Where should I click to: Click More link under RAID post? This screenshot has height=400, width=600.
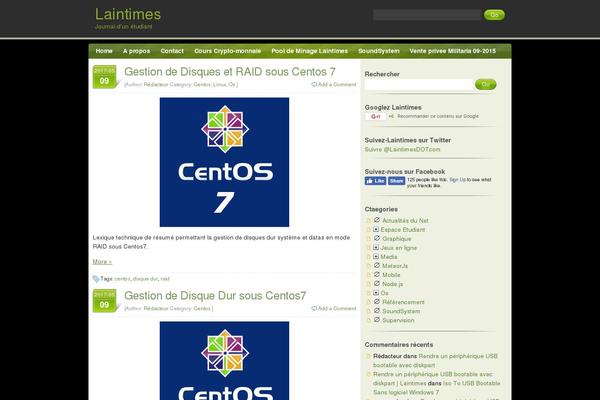(x=102, y=262)
